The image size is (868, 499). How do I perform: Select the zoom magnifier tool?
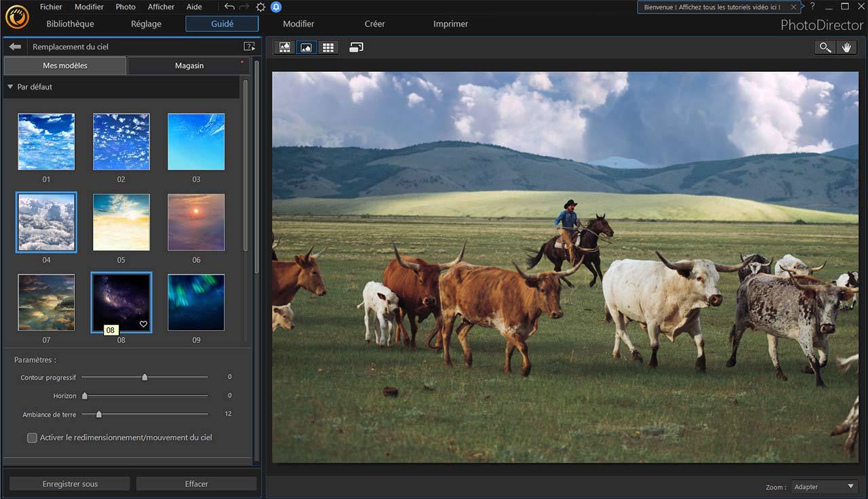click(825, 47)
